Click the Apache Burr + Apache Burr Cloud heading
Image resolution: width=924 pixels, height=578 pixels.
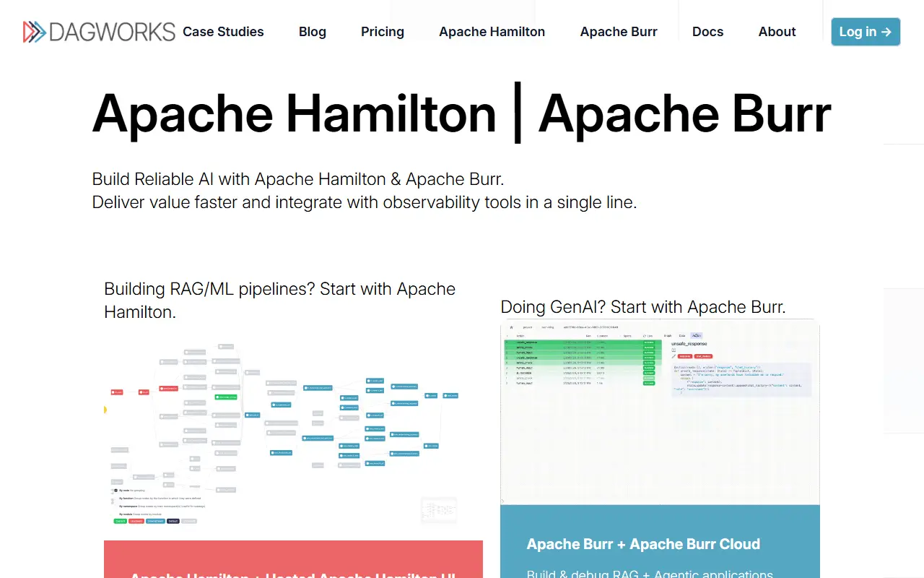643,544
